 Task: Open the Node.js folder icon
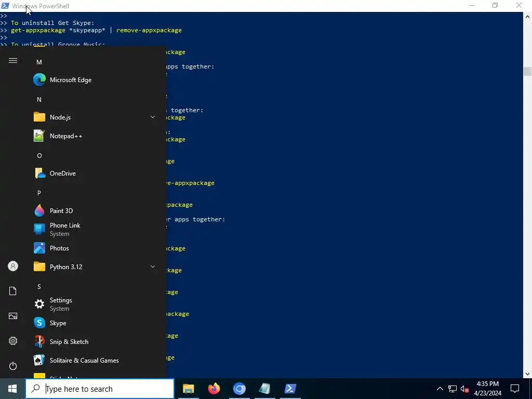pos(39,117)
